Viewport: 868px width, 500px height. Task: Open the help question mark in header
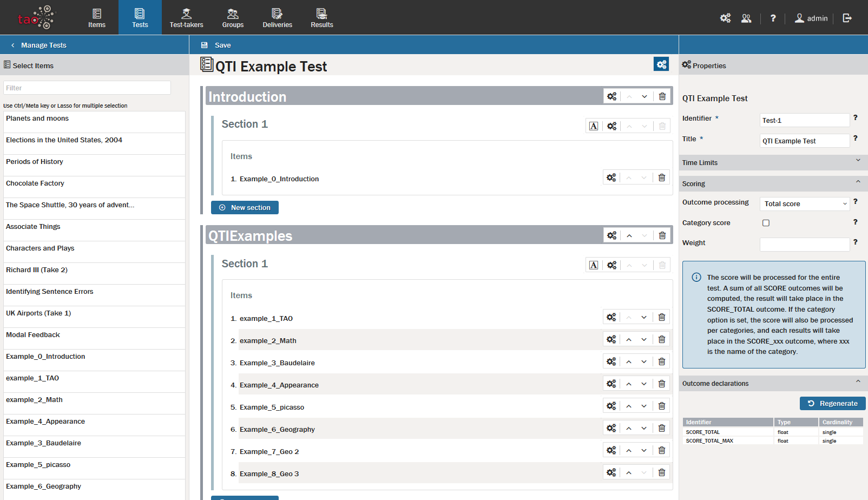773,18
